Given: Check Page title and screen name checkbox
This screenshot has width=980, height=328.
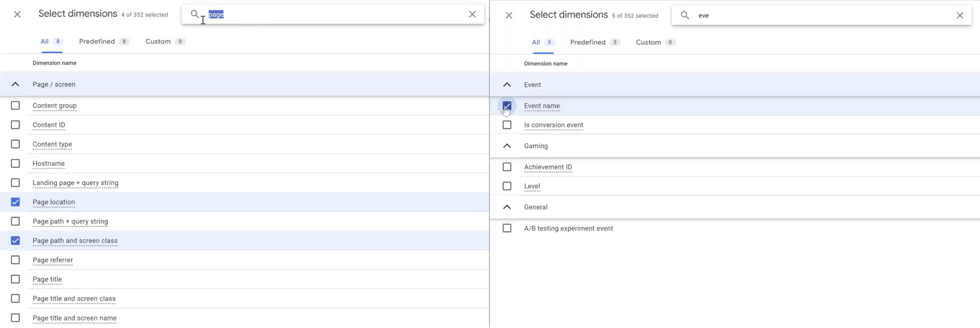Looking at the screenshot, I should (x=15, y=318).
